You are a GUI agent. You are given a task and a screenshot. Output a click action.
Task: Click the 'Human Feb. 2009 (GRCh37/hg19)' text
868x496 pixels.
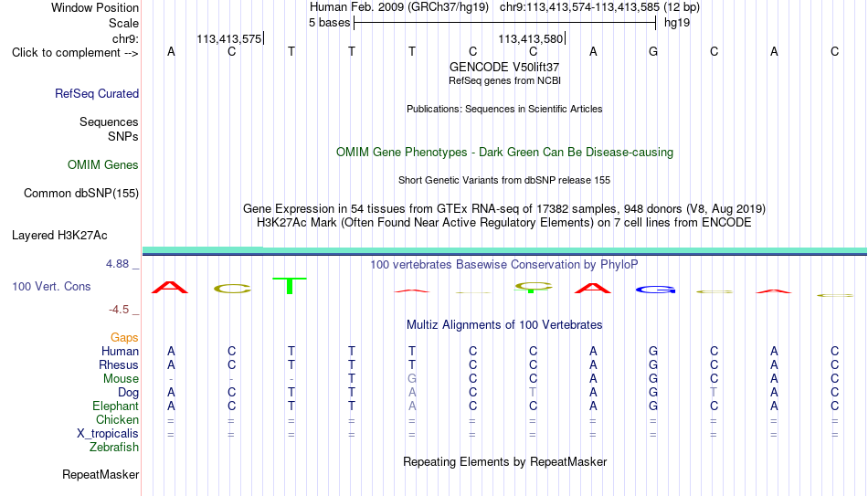click(x=399, y=7)
